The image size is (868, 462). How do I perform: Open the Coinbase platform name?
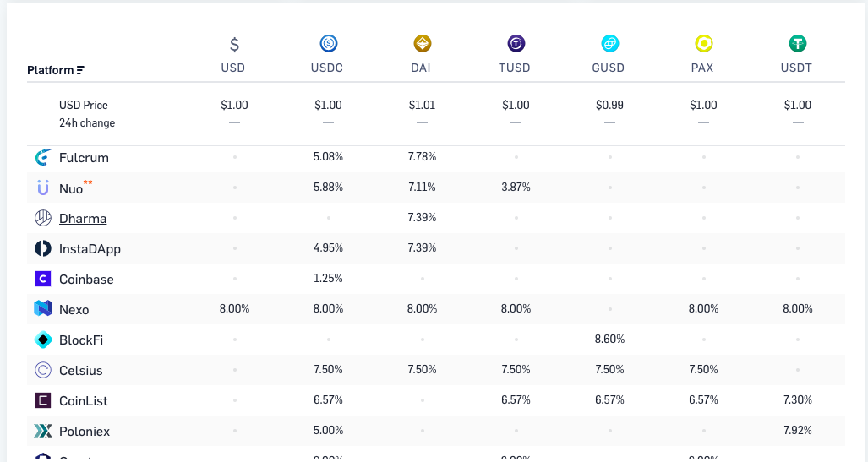tap(86, 280)
